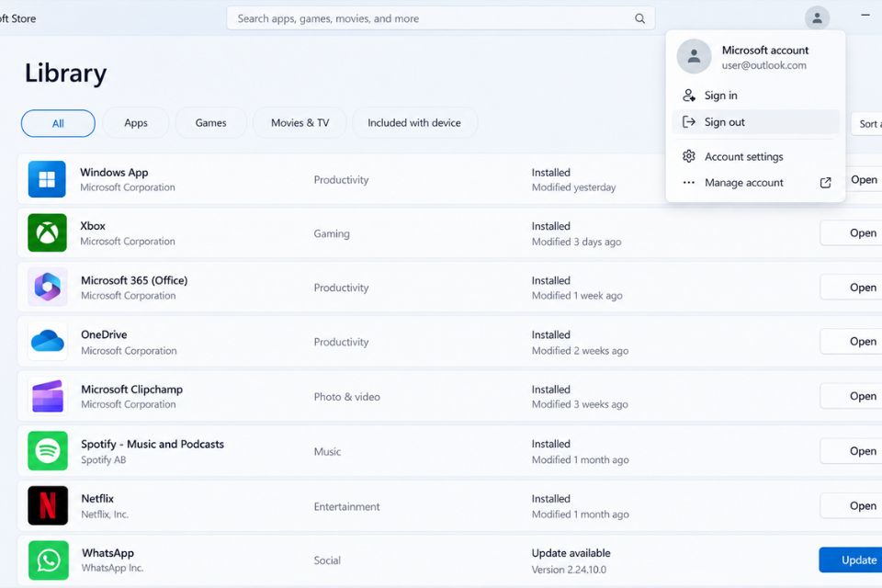Click the Photo & video category label
The height and width of the screenshot is (588, 882).
point(347,397)
